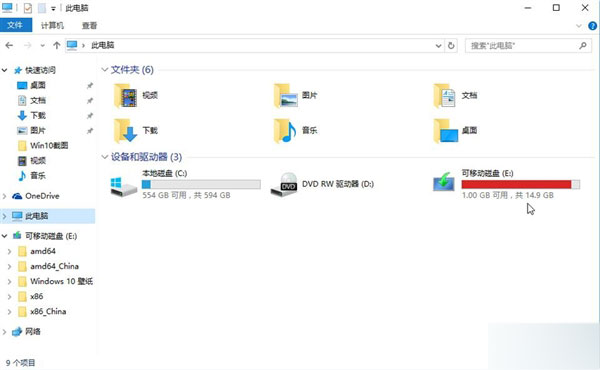Select x86 folder in the sidebar tree
Viewport: 600px width, 370px height.
coord(36,297)
